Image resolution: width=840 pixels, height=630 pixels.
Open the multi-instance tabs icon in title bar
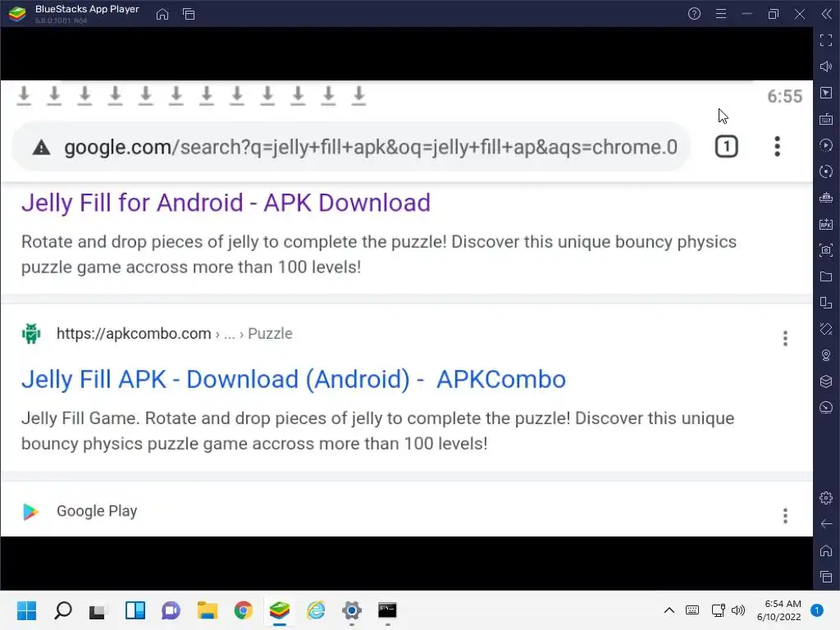pos(189,14)
